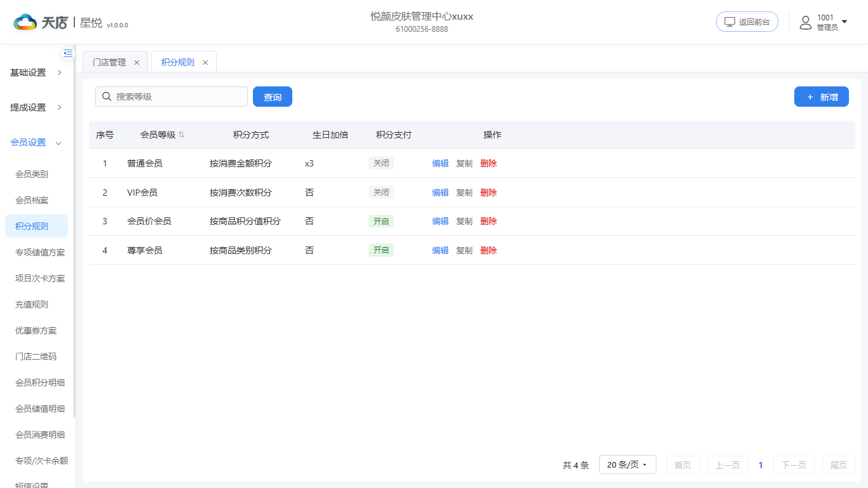This screenshot has height=488, width=868.
Task: Go to 下一页 next page
Action: click(x=794, y=465)
